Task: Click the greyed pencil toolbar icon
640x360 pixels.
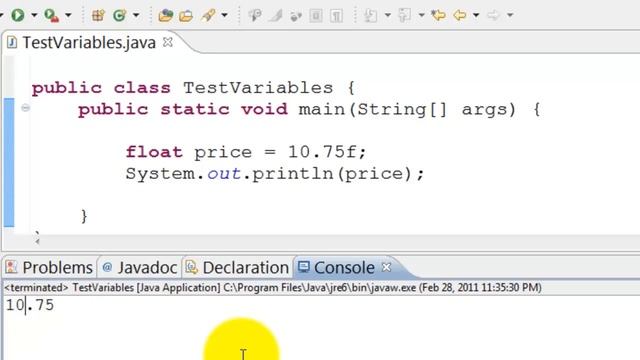Action: click(x=276, y=16)
